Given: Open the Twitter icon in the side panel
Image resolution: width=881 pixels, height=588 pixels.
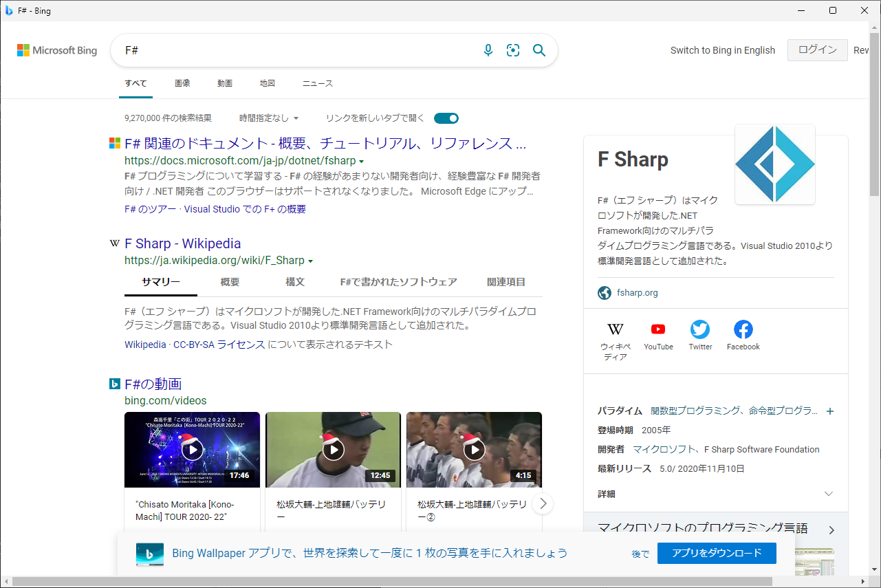Looking at the screenshot, I should tap(699, 329).
